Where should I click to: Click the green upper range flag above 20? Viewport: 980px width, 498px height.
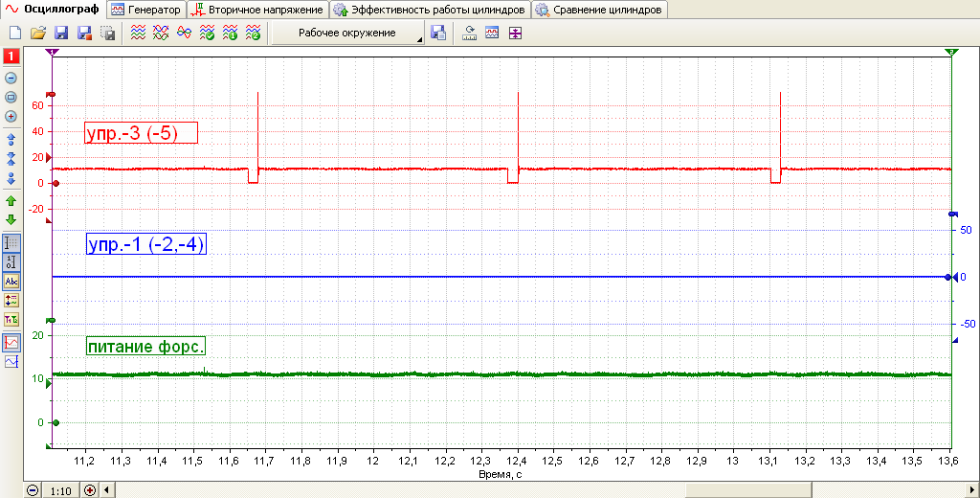(x=52, y=320)
